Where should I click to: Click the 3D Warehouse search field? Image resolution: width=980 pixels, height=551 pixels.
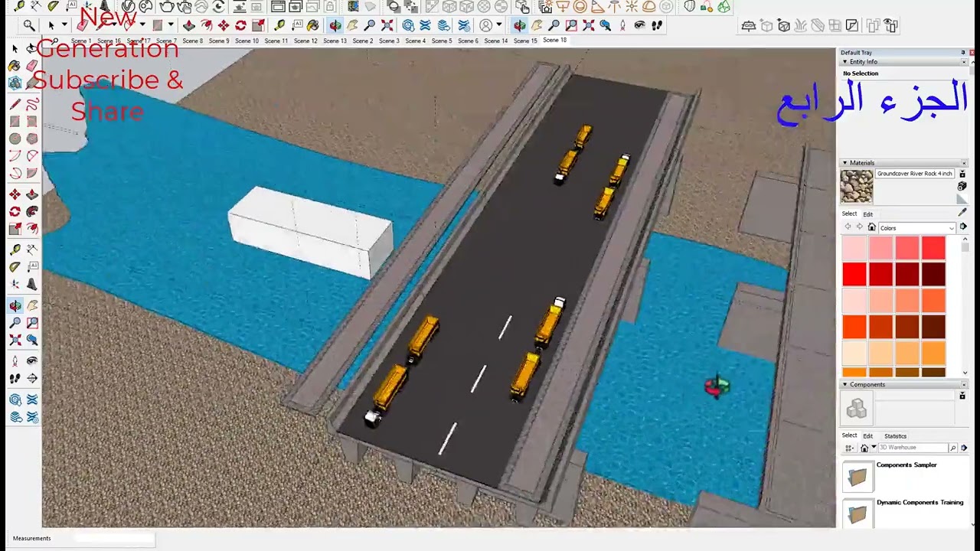[x=913, y=448]
